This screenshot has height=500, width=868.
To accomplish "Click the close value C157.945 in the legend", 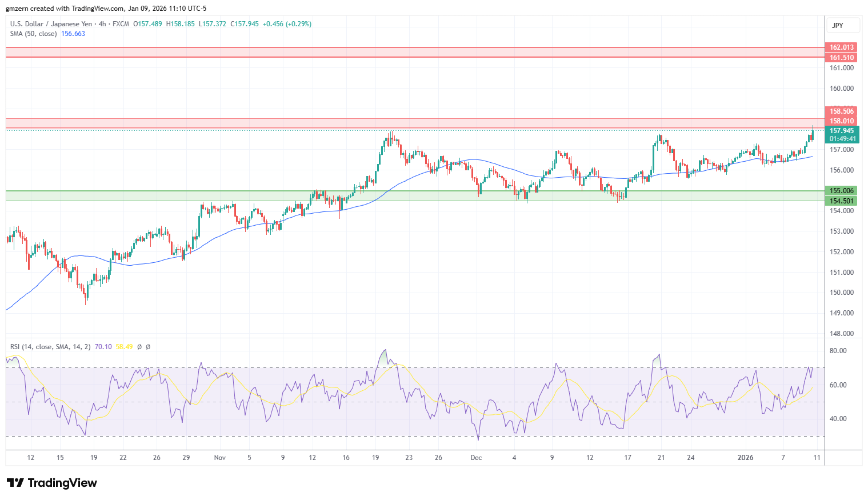I will [245, 24].
